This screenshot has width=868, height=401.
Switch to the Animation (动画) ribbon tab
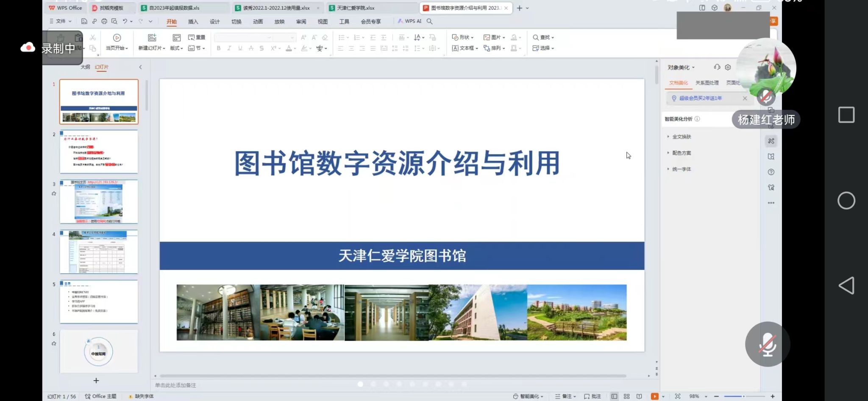tap(258, 22)
